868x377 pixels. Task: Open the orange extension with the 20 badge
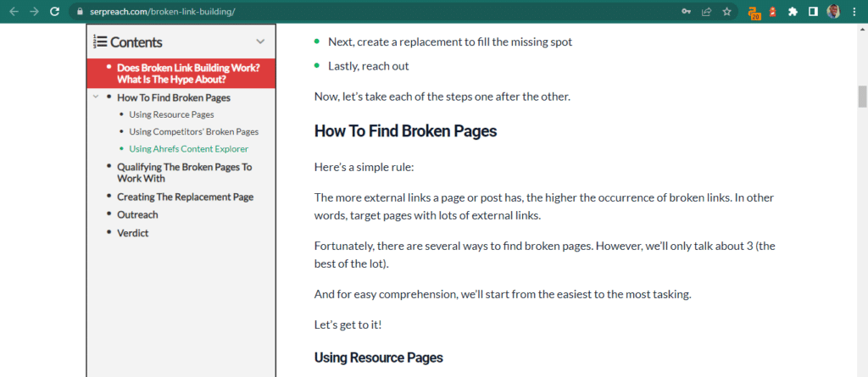coord(754,13)
